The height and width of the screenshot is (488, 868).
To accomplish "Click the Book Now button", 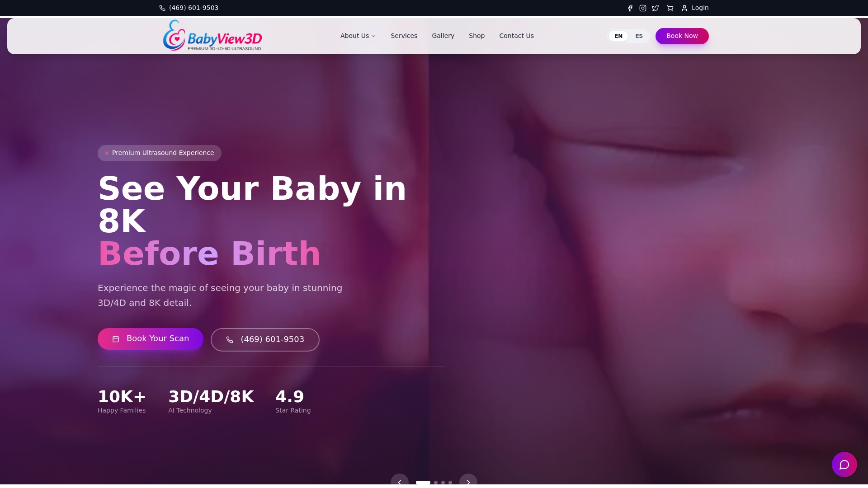I will tap(682, 36).
